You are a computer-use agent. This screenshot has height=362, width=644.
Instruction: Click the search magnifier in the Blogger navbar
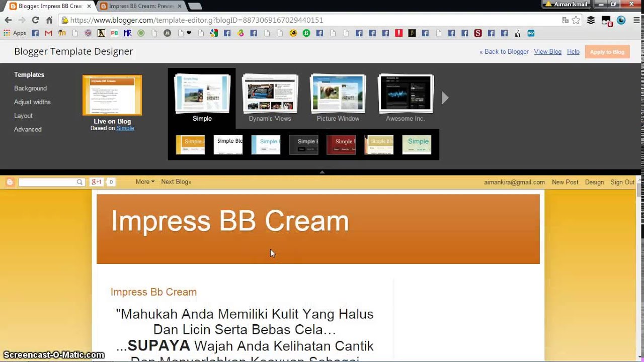click(x=79, y=182)
